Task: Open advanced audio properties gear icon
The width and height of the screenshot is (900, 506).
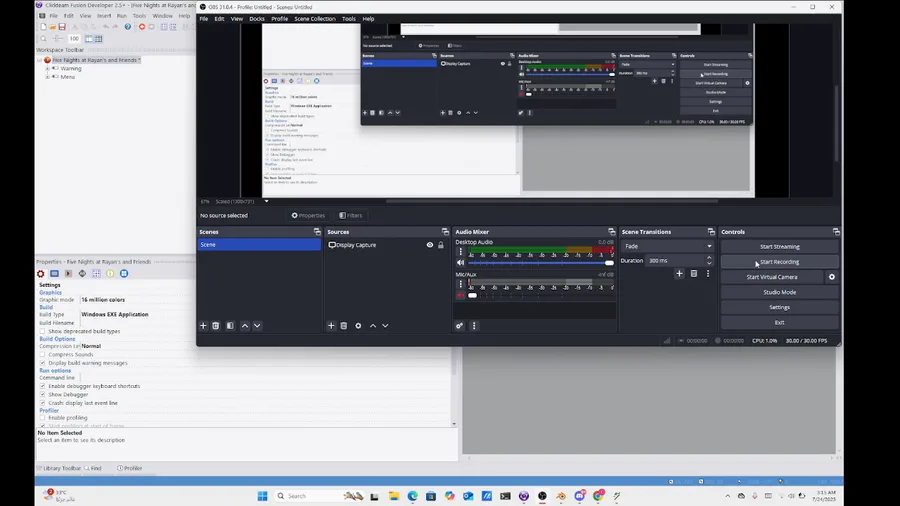Action: 459,326
